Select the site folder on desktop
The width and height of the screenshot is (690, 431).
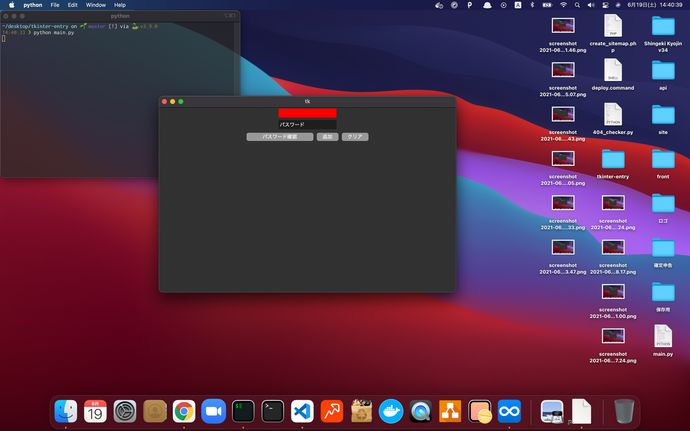663,114
